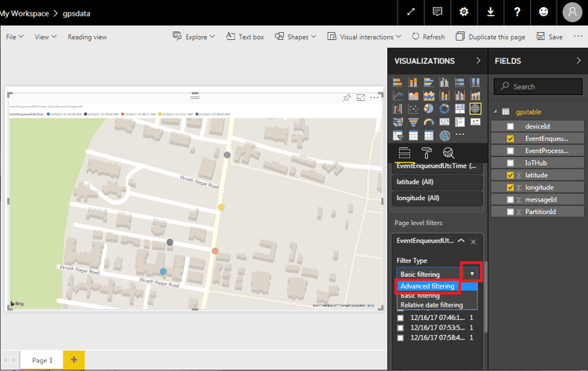Open Visual interactions dropdown
This screenshot has height=371, width=588.
tap(364, 36)
